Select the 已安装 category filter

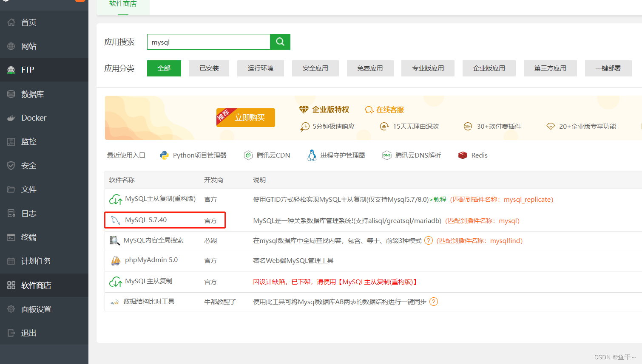(209, 68)
